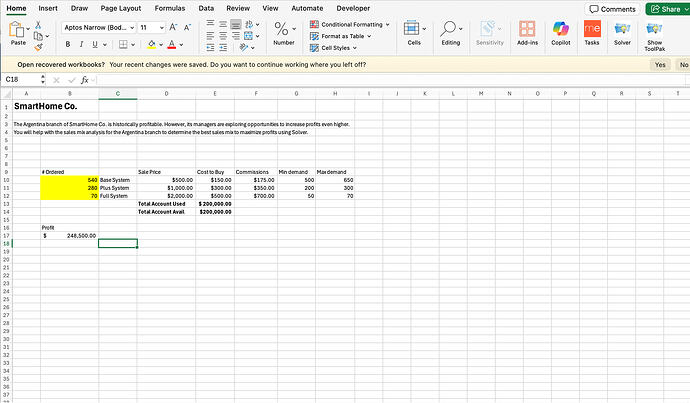690x403 pixels.
Task: Open the Comments pane
Action: pos(612,9)
